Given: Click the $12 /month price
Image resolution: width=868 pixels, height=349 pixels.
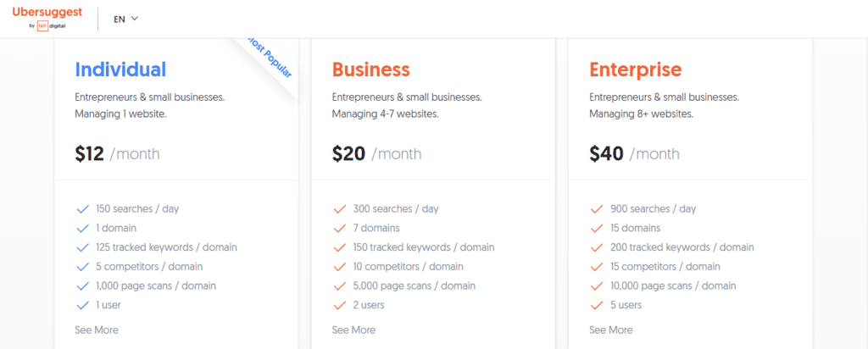Looking at the screenshot, I should tap(117, 154).
